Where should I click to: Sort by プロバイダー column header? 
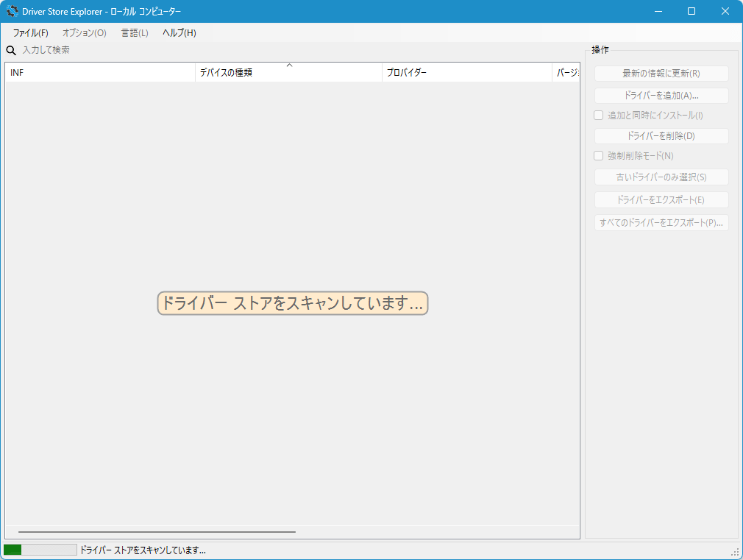pos(467,73)
